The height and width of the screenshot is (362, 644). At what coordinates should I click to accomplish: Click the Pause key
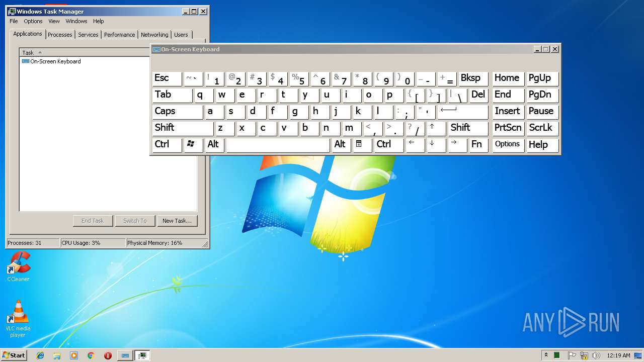point(543,112)
